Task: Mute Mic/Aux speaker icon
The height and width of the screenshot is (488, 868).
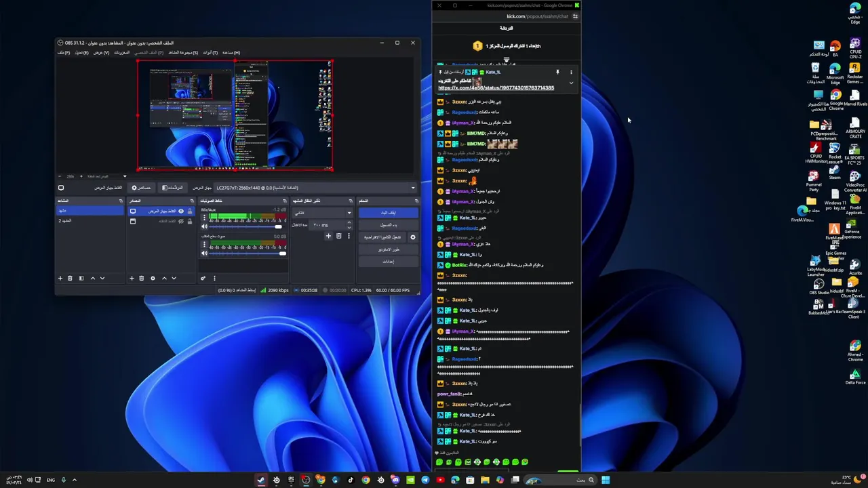Action: (x=204, y=226)
